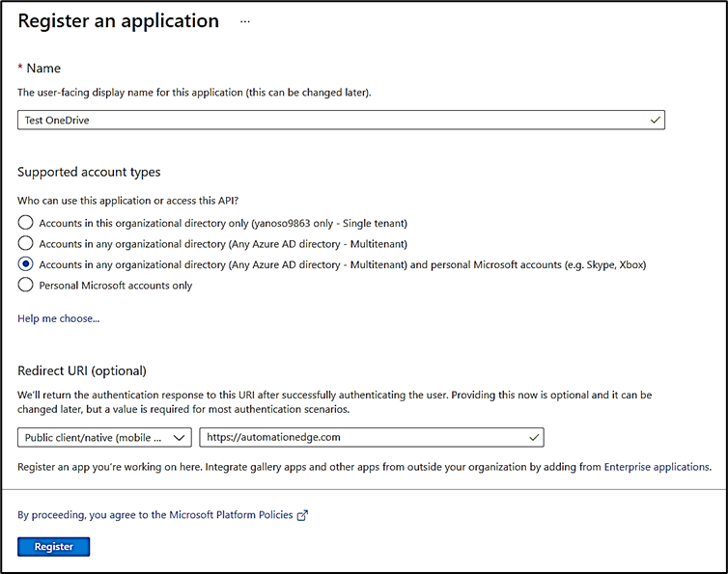The width and height of the screenshot is (728, 574).
Task: Select the Single tenant account radio button
Action: point(25,223)
